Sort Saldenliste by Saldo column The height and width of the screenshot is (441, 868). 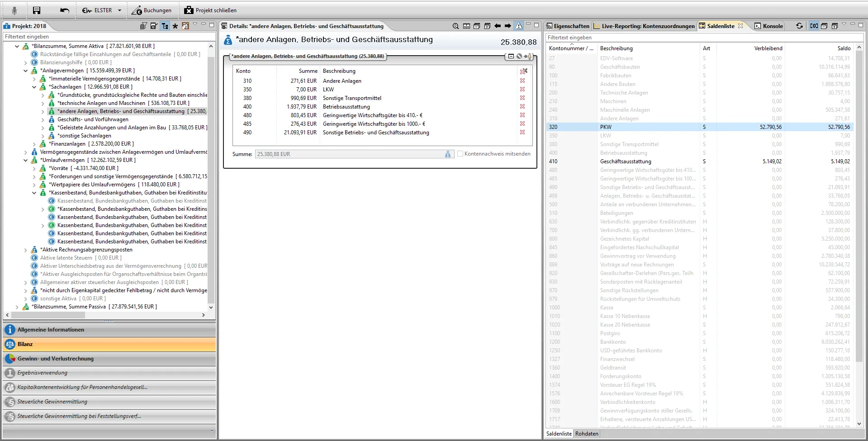point(819,48)
